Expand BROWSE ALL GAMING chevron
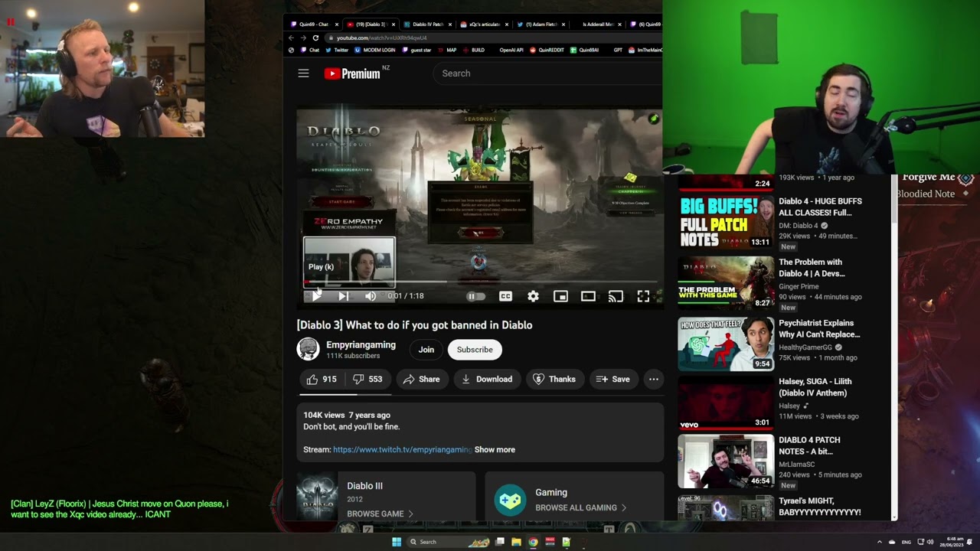 (x=624, y=507)
